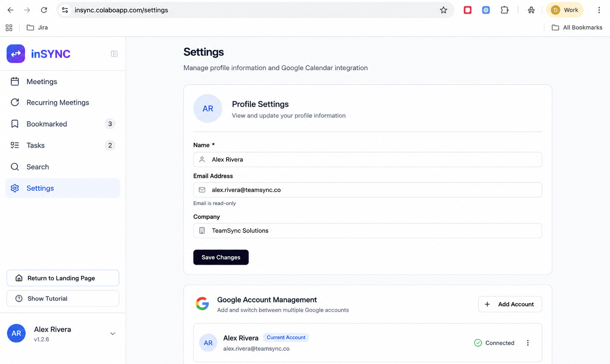Click the version v1.2.6 label
610x364 pixels.
(x=41, y=339)
